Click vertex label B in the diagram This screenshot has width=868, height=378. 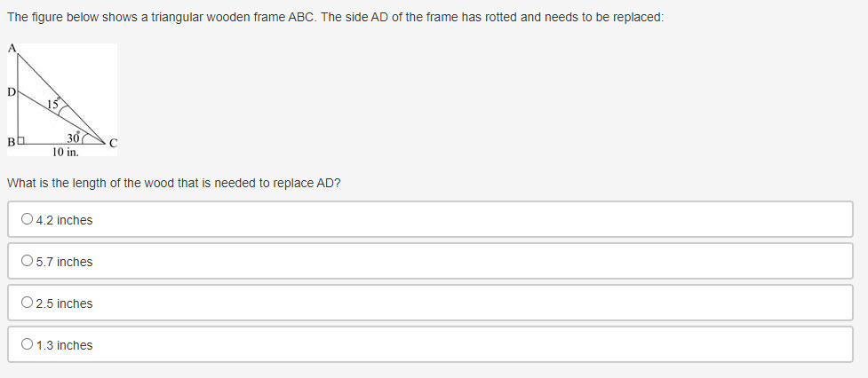pos(11,142)
